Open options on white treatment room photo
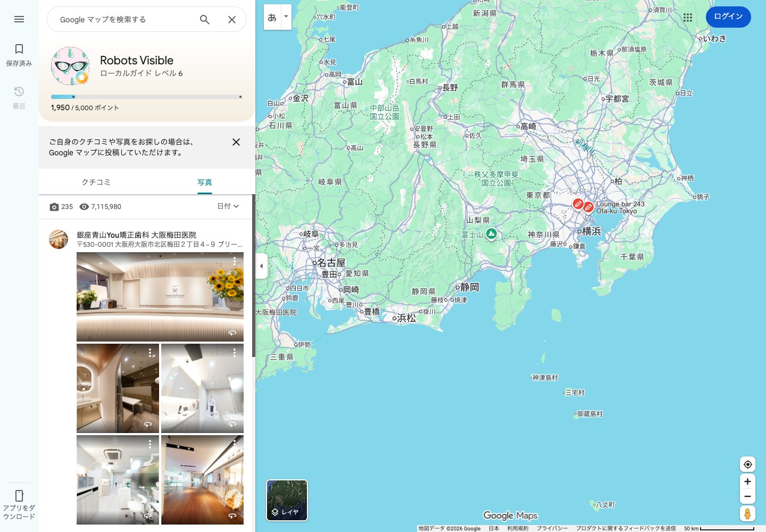 pyautogui.click(x=235, y=352)
